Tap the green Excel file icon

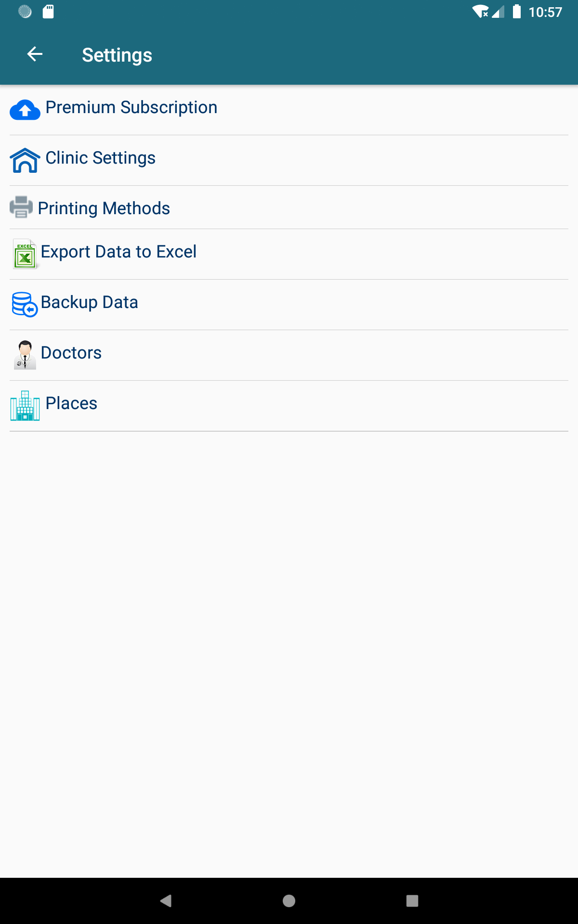(x=25, y=254)
